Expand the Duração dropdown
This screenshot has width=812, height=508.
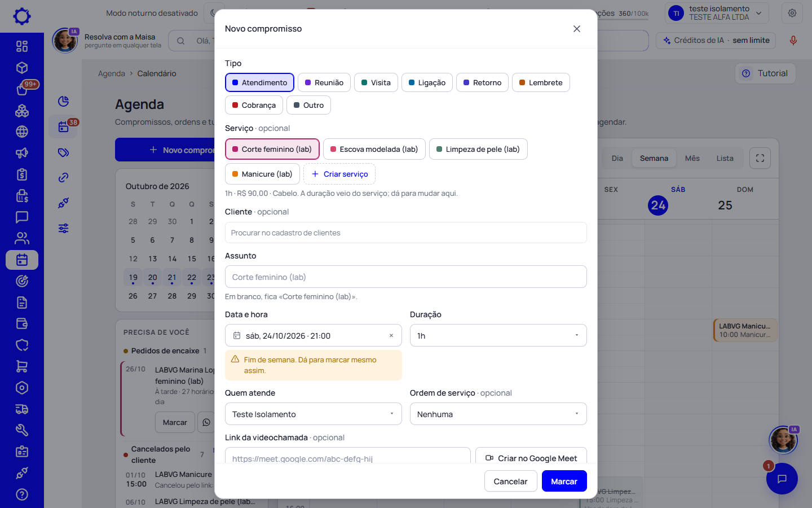[x=498, y=335]
